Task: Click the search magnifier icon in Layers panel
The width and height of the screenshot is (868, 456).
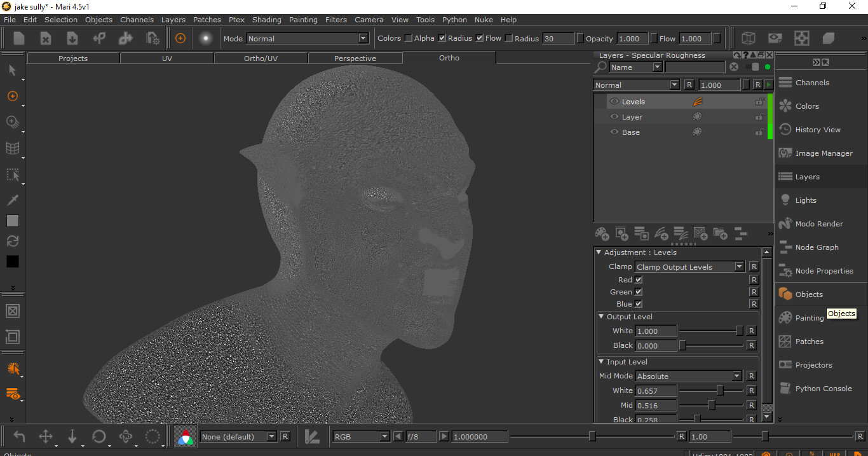Action: click(600, 67)
